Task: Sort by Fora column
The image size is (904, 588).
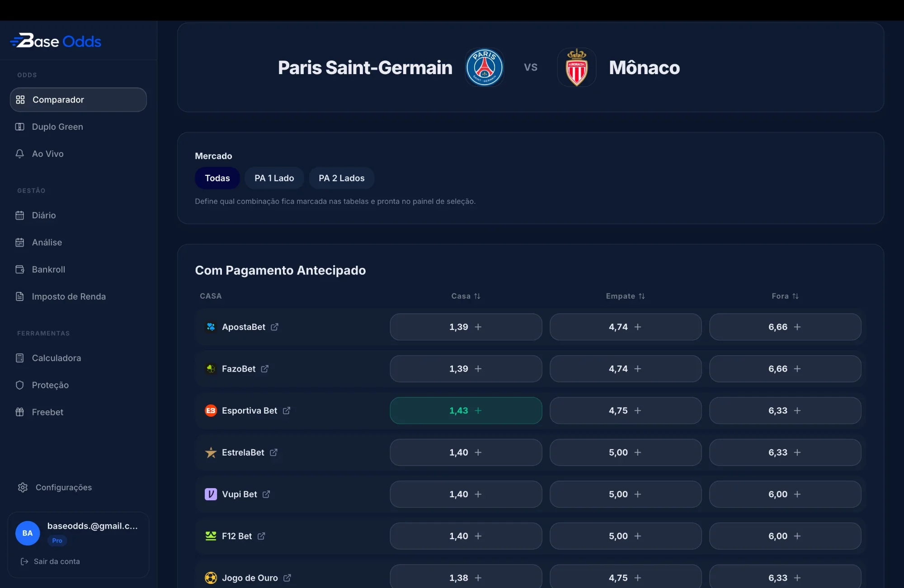Action: click(x=785, y=296)
